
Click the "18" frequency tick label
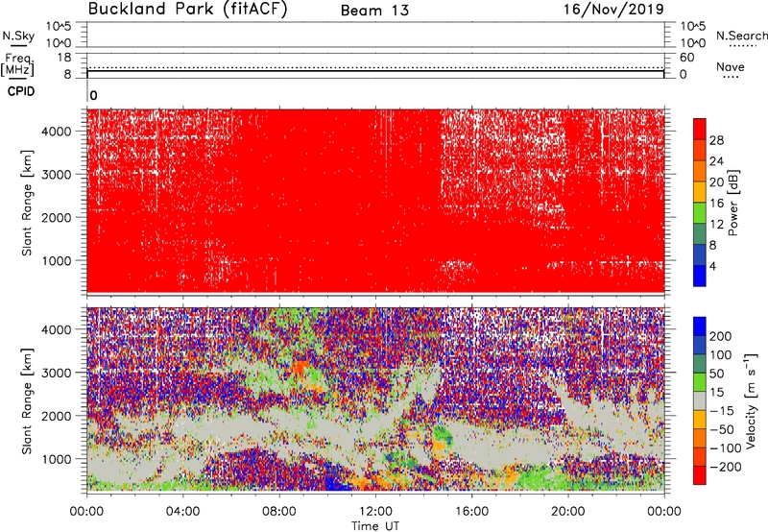pyautogui.click(x=64, y=58)
